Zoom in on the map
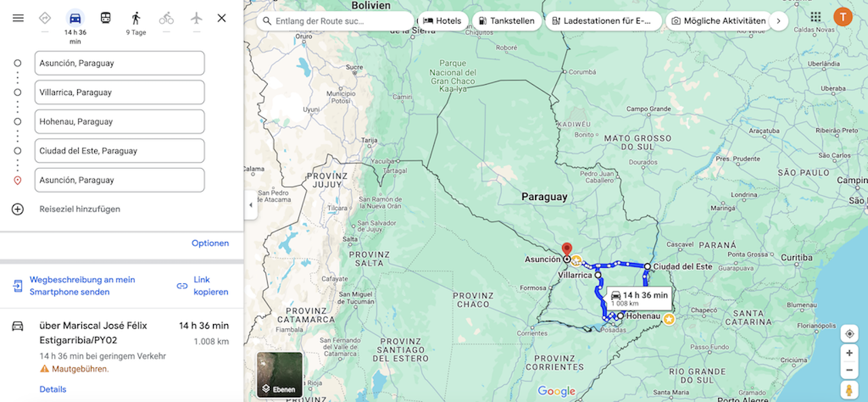 (849, 353)
